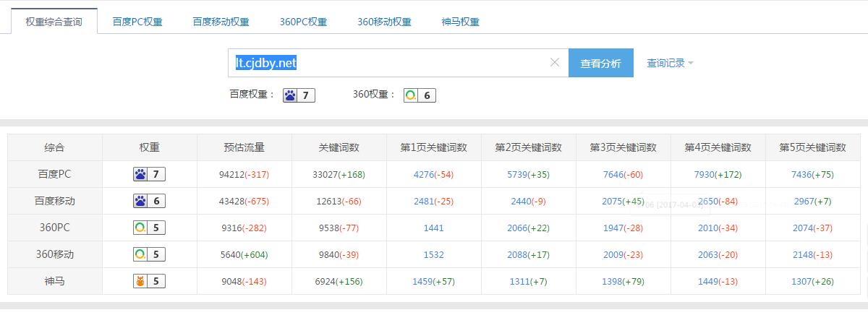
Task: Open 360PC first page keyword count 1441
Action: tap(433, 228)
